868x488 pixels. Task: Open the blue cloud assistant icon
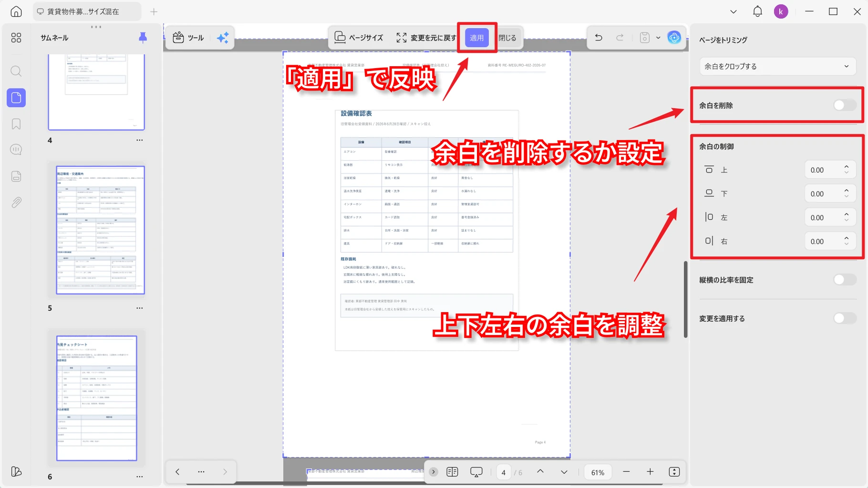pos(674,38)
